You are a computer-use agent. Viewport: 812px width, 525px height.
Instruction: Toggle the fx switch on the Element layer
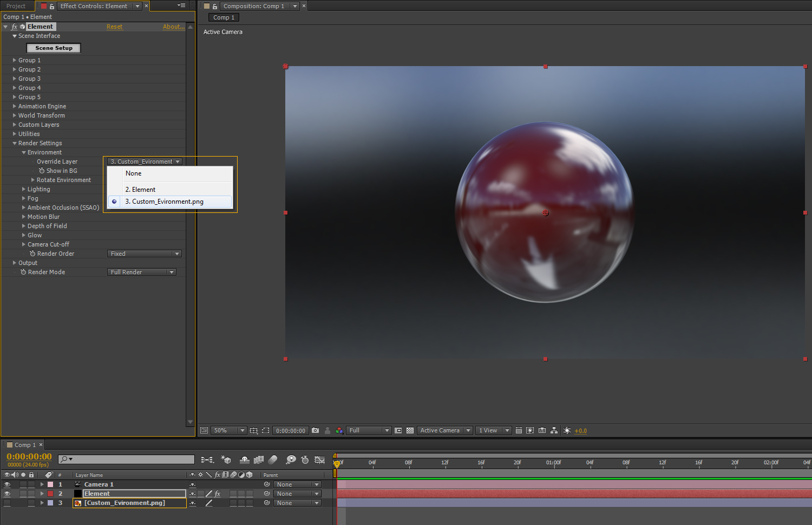[218, 494]
